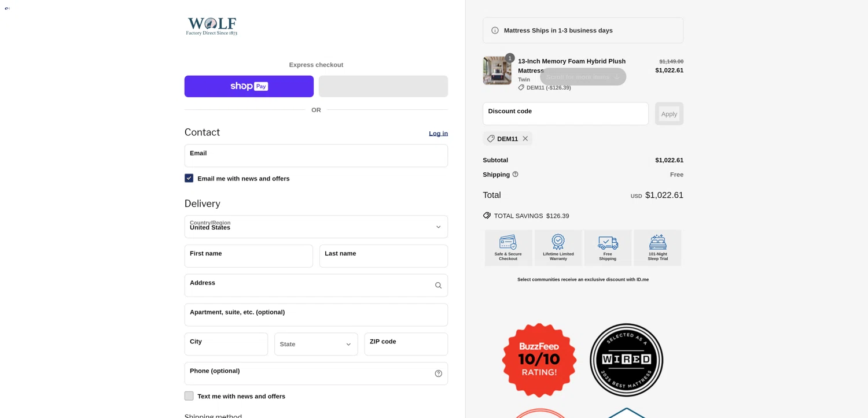Image resolution: width=868 pixels, height=418 pixels.
Task: Click the crossed-out $1,149.00 price
Action: tap(671, 61)
